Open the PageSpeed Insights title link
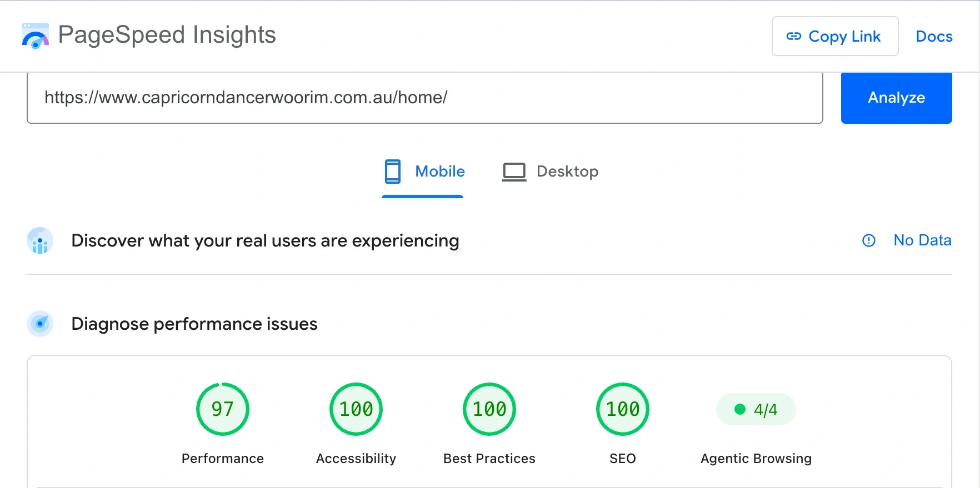980x488 pixels. coord(167,35)
